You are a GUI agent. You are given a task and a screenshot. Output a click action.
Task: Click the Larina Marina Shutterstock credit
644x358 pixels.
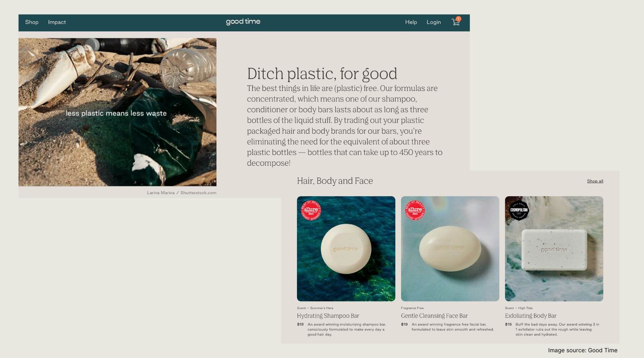click(182, 193)
